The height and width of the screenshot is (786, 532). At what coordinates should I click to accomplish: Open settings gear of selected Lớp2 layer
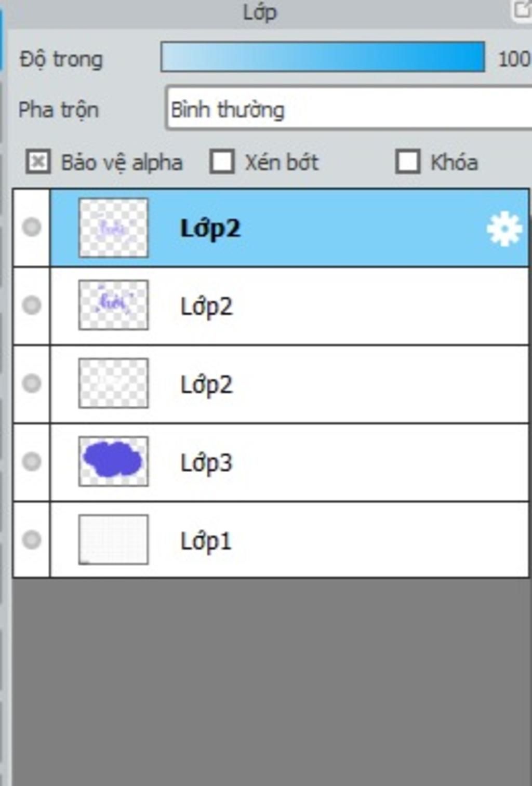point(504,229)
